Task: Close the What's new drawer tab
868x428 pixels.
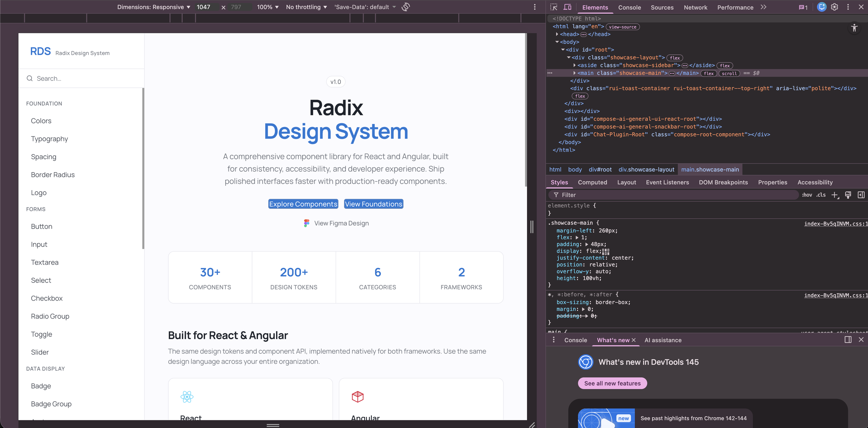Action: [634, 340]
